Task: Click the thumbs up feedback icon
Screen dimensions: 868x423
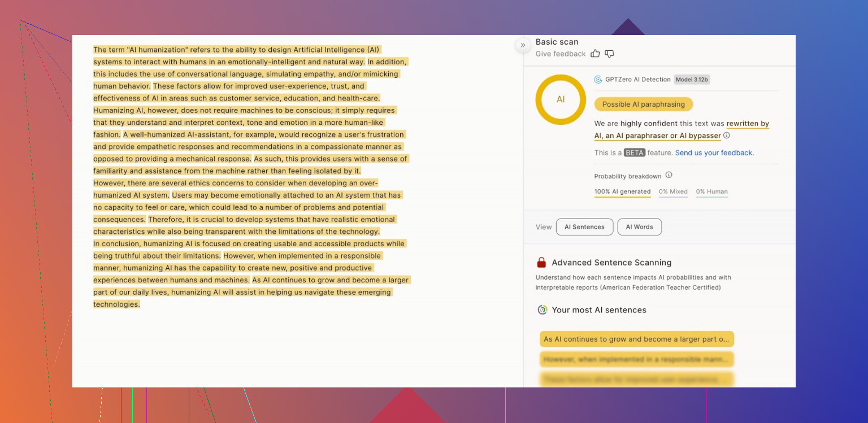Action: point(595,54)
